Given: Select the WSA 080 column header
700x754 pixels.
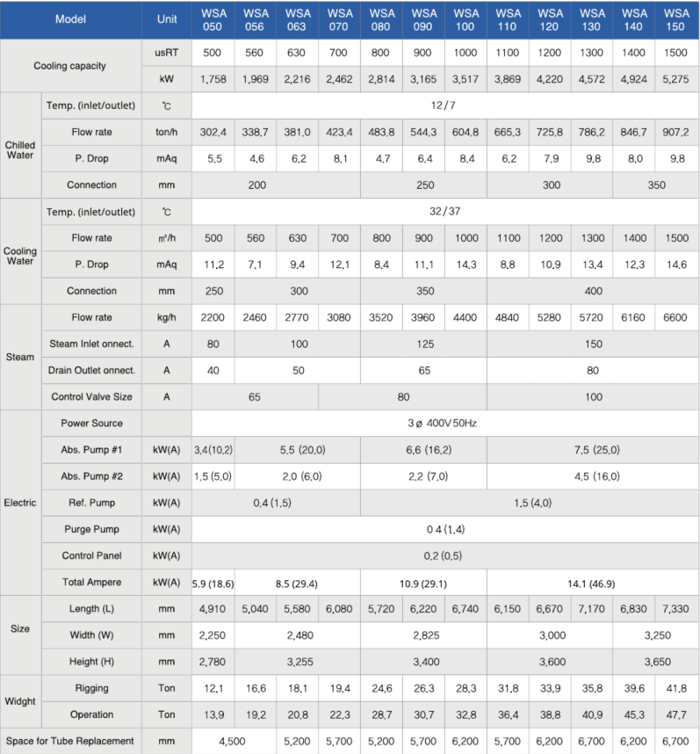Looking at the screenshot, I should (x=381, y=19).
